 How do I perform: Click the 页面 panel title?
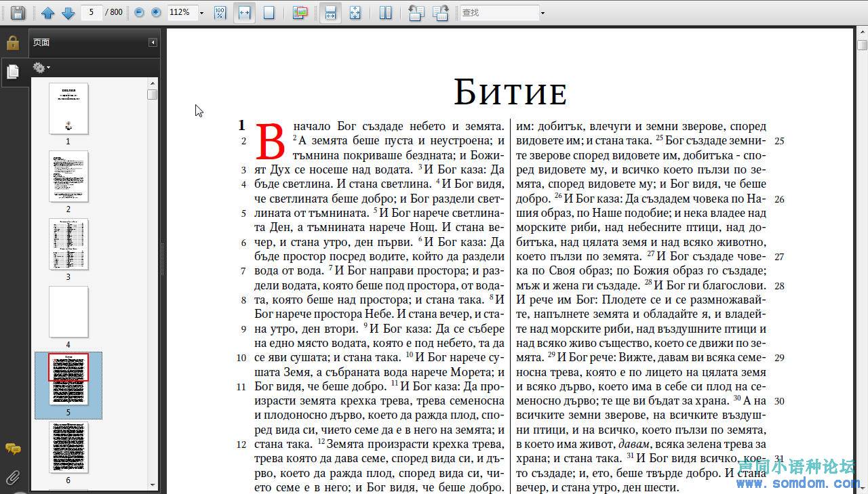click(41, 43)
